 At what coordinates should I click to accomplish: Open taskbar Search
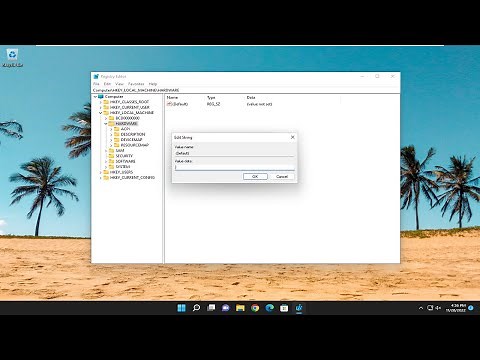[196, 308]
